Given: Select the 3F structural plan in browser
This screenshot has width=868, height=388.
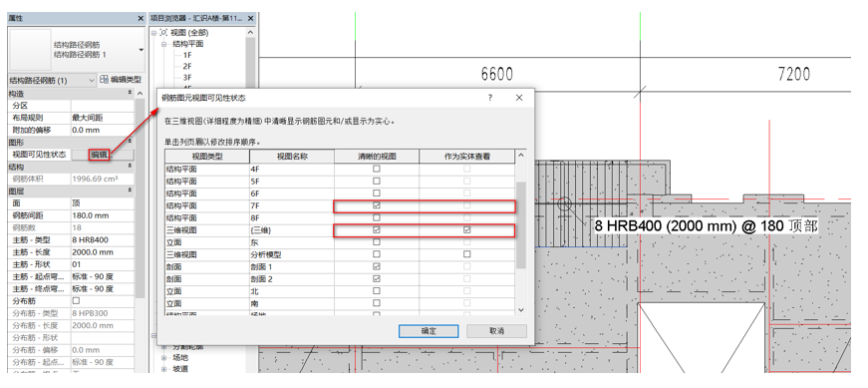Looking at the screenshot, I should point(186,77).
